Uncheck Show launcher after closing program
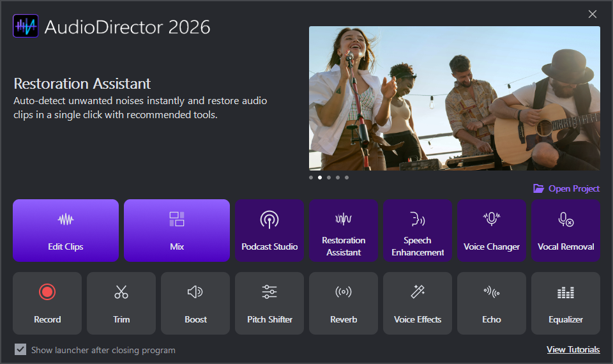Viewport: 613px width, 364px height. [x=20, y=350]
